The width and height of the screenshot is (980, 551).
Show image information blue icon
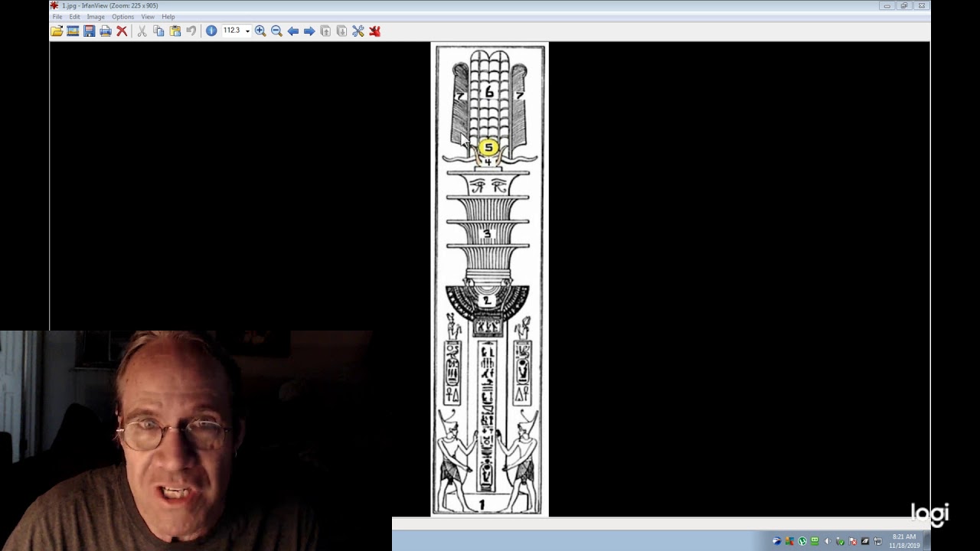211,31
